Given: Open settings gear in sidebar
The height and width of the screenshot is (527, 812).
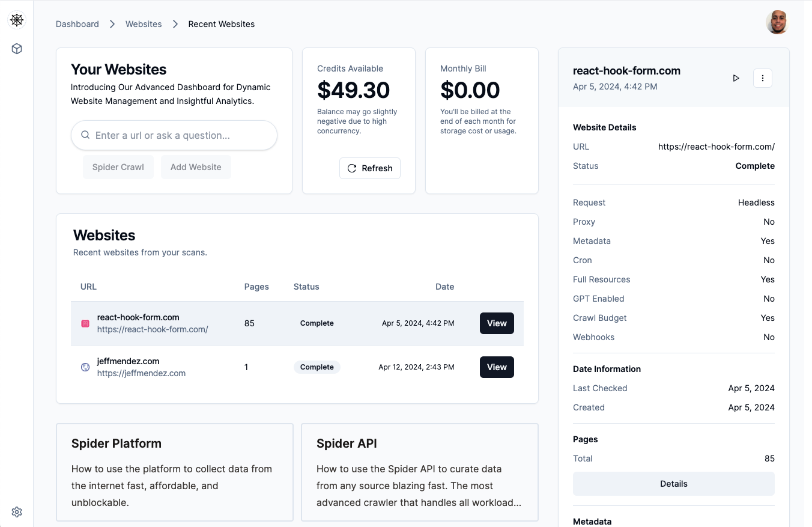Looking at the screenshot, I should [17, 512].
